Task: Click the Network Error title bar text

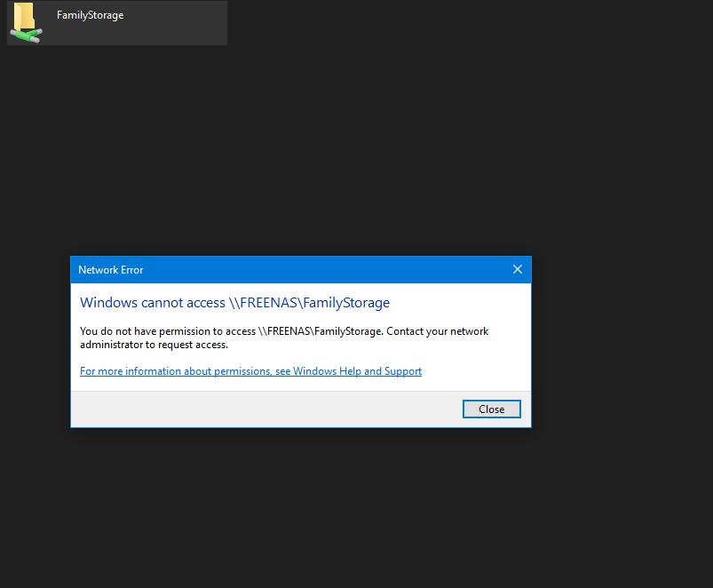Action: tap(110, 270)
